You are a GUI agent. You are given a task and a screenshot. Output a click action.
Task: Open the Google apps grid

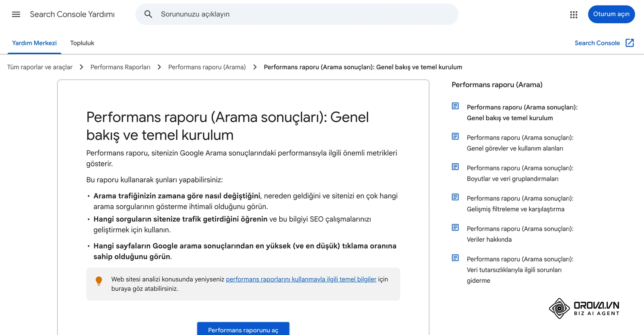click(574, 14)
